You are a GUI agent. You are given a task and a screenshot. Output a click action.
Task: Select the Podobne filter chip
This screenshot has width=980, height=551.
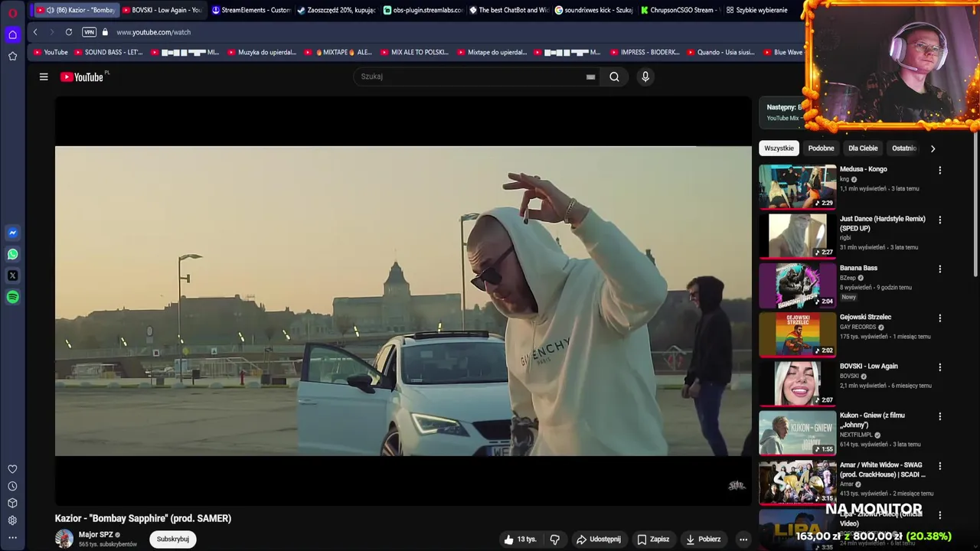pyautogui.click(x=821, y=148)
